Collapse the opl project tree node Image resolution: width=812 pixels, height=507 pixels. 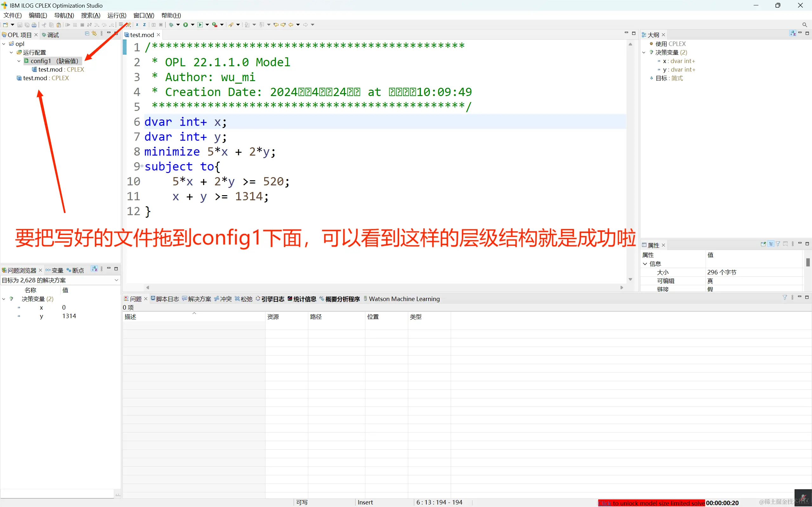(4, 44)
